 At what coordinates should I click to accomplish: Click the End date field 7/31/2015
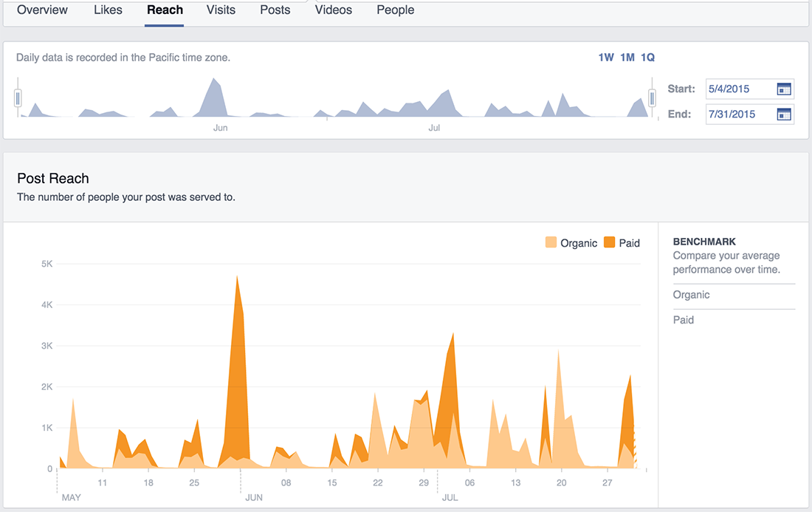tap(750, 114)
